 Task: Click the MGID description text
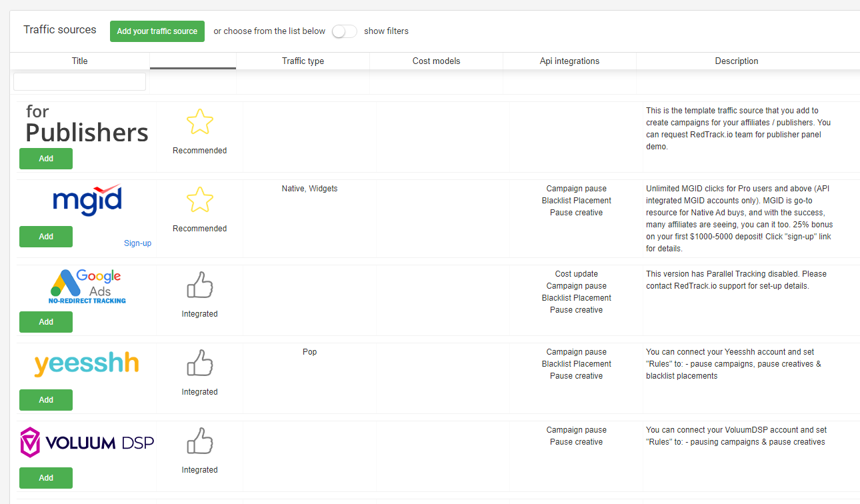[739, 219]
